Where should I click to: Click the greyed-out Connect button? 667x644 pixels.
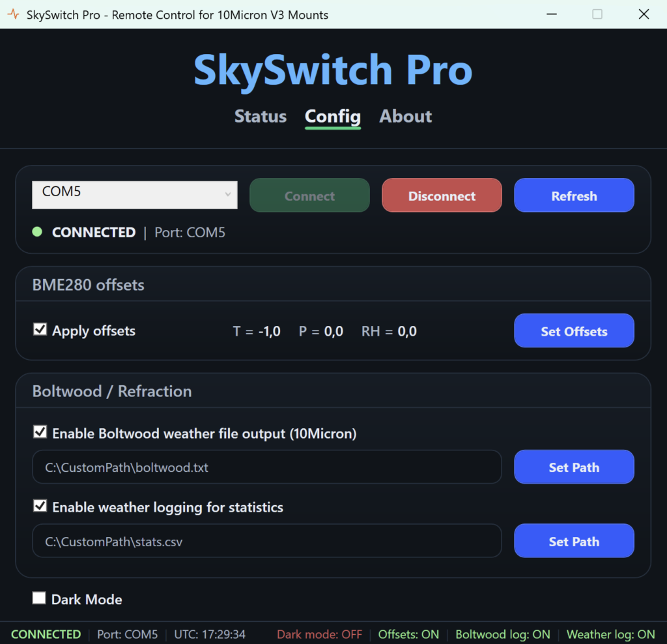pyautogui.click(x=309, y=196)
